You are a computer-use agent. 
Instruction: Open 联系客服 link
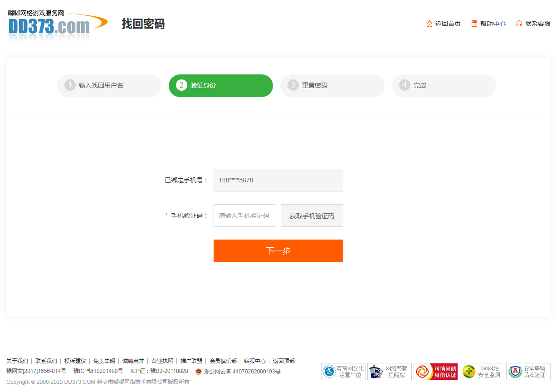(x=538, y=24)
